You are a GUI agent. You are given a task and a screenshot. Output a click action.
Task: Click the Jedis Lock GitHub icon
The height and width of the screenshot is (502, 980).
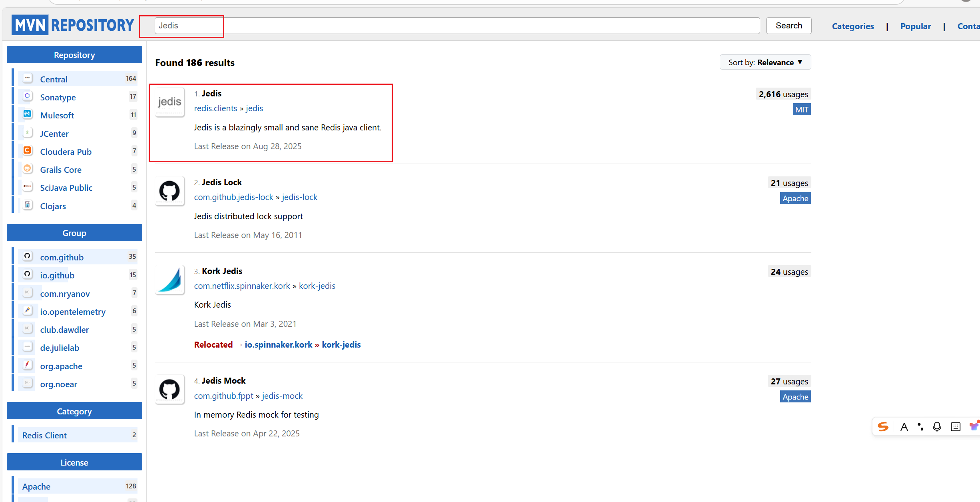pyautogui.click(x=169, y=191)
